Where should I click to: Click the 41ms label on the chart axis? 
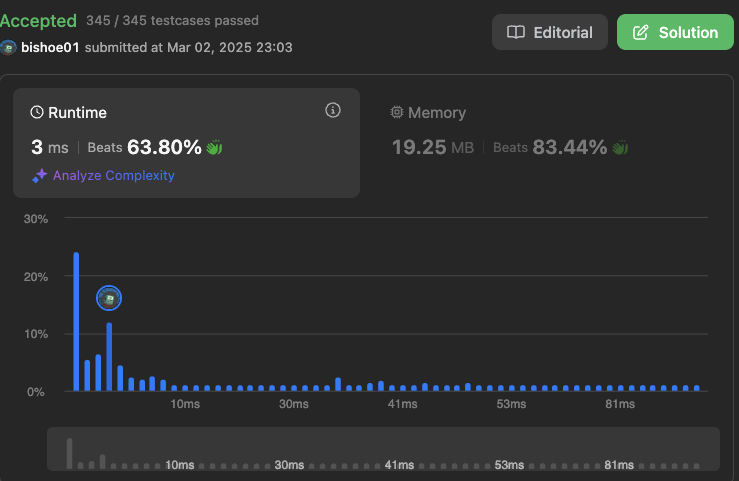point(402,404)
